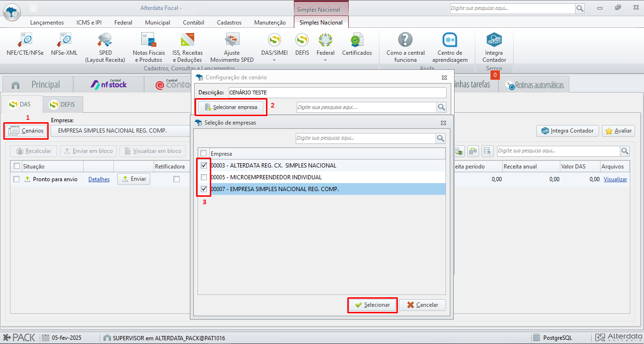Click the Avaliar star button
The image size is (644, 344).
click(x=618, y=131)
